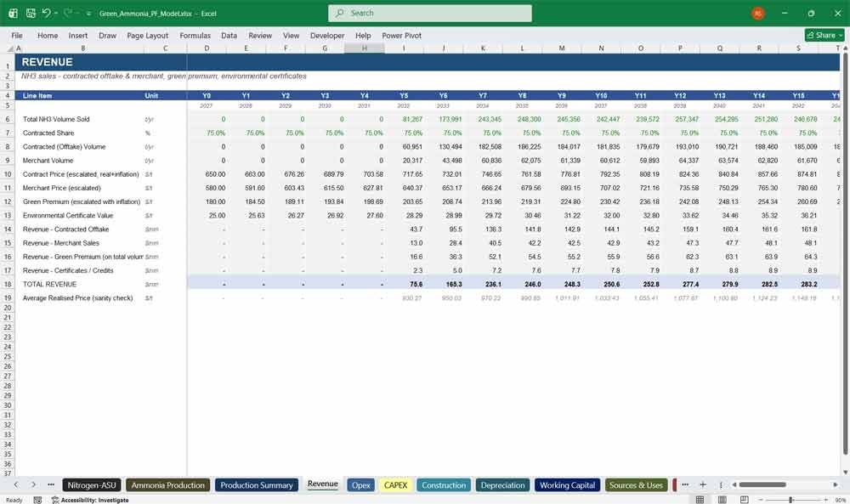Open the Power Pivot ribbon tab

point(401,35)
